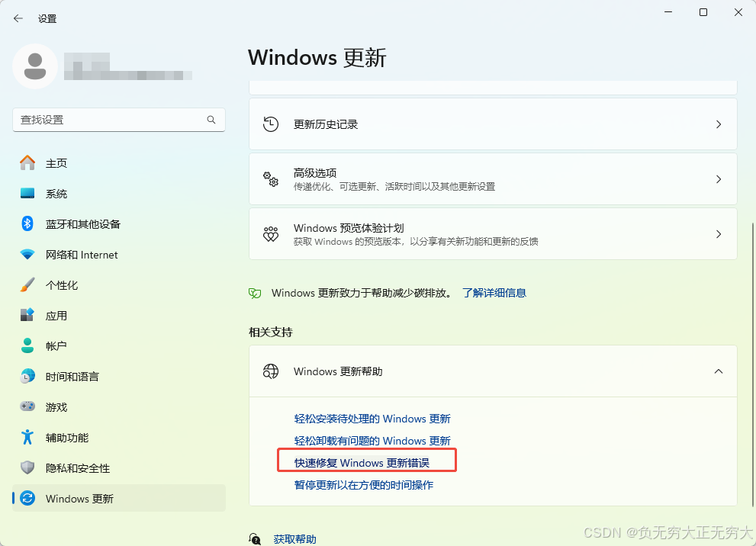Click the 辅助功能 accessibility icon
This screenshot has height=546, width=756.
pos(27,437)
